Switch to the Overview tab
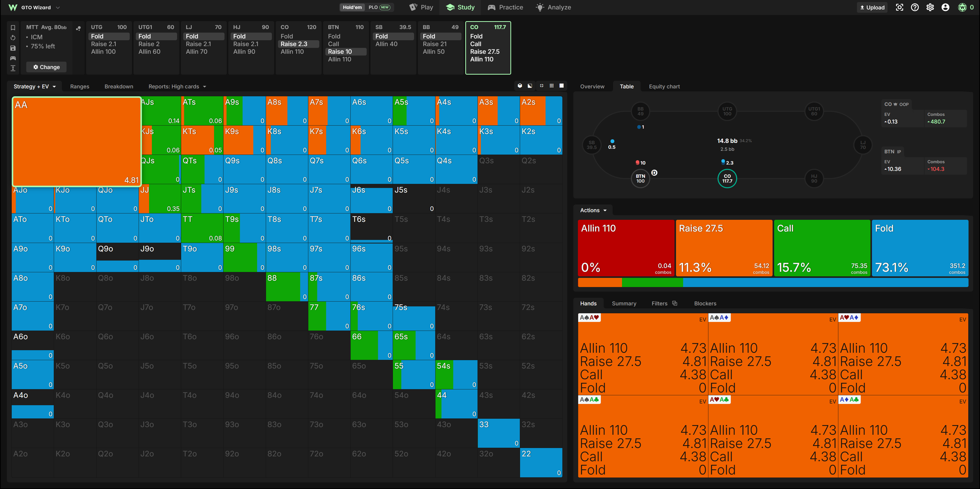 pyautogui.click(x=592, y=86)
